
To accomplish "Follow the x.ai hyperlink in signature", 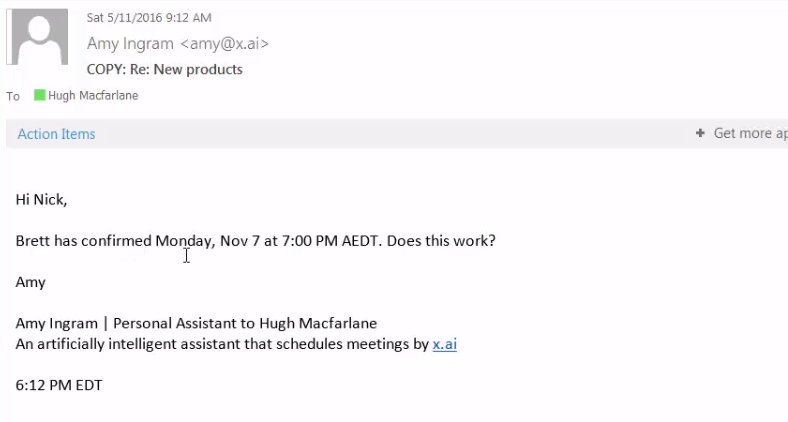I will 444,344.
